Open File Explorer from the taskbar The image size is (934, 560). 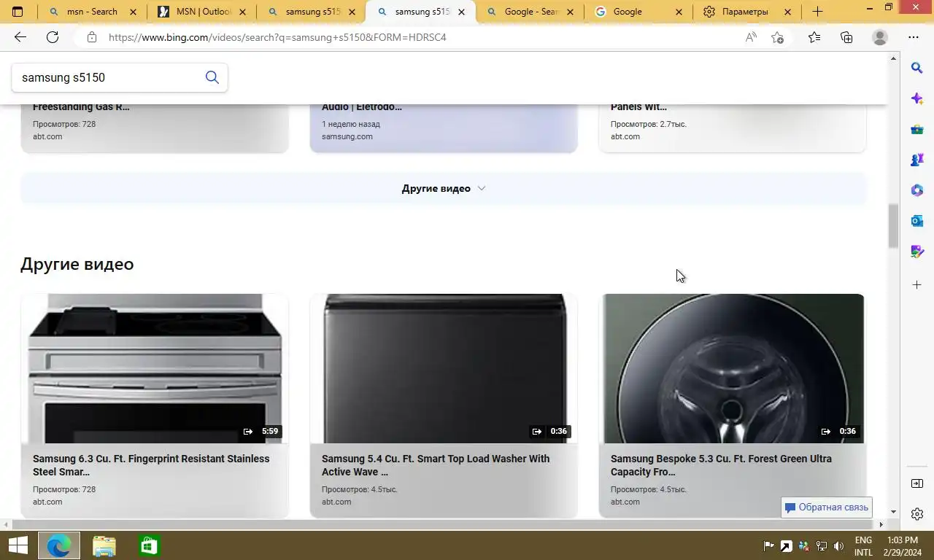104,545
